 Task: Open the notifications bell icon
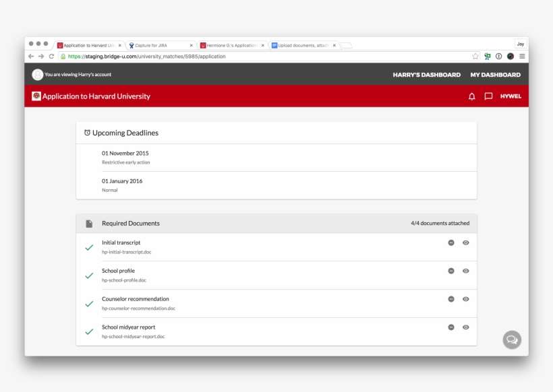471,96
